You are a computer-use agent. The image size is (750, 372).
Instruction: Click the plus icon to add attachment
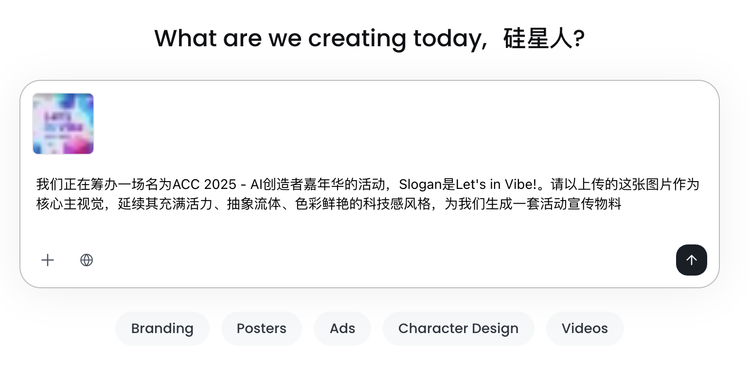pos(47,260)
